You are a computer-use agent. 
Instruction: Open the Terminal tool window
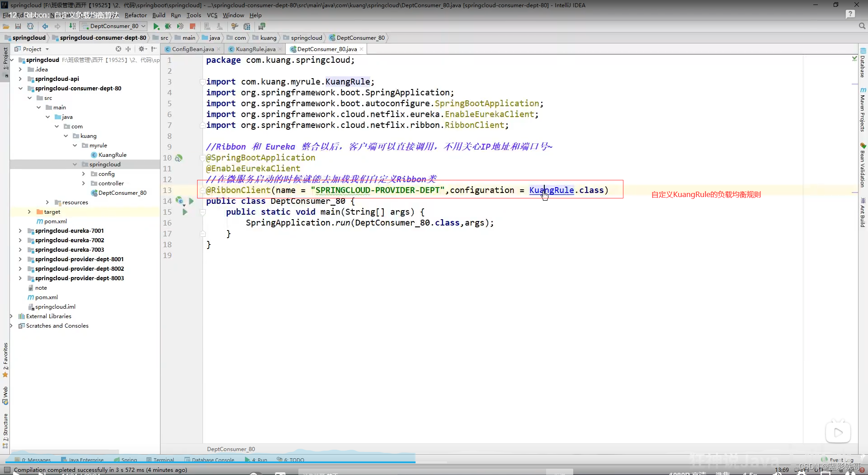click(160, 460)
